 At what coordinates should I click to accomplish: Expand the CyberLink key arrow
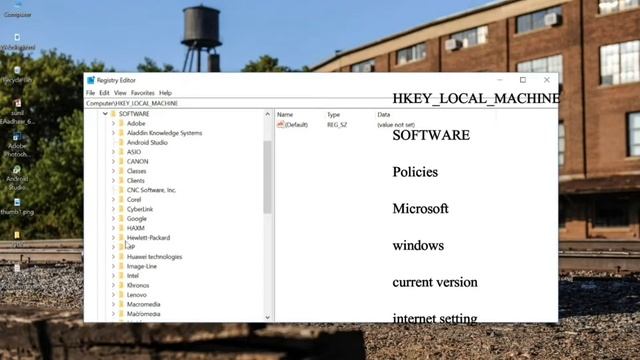113,209
